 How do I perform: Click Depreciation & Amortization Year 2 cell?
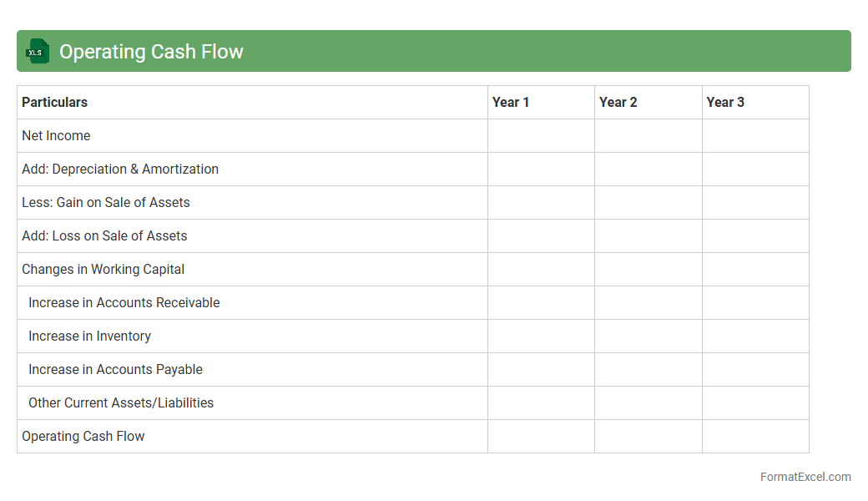point(648,169)
